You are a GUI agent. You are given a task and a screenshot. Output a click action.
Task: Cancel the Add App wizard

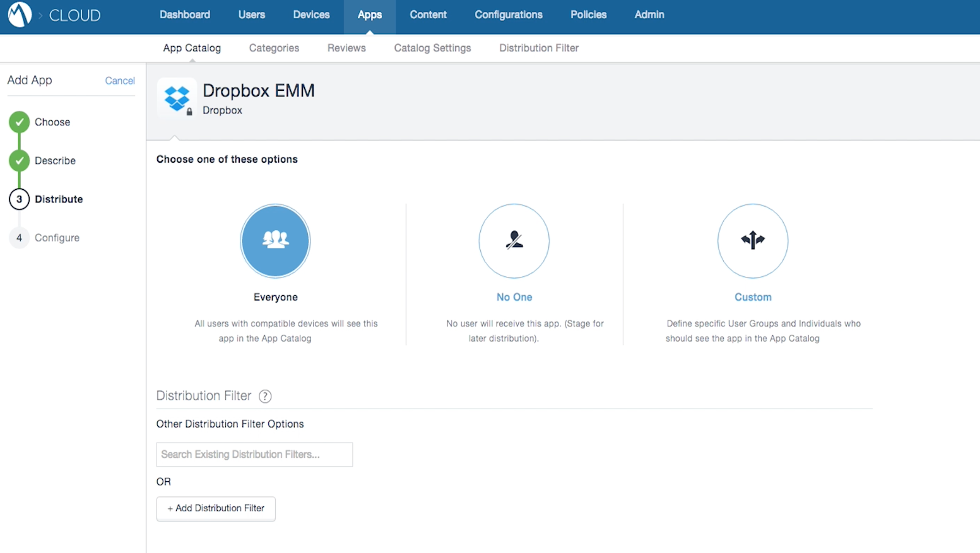tap(120, 81)
